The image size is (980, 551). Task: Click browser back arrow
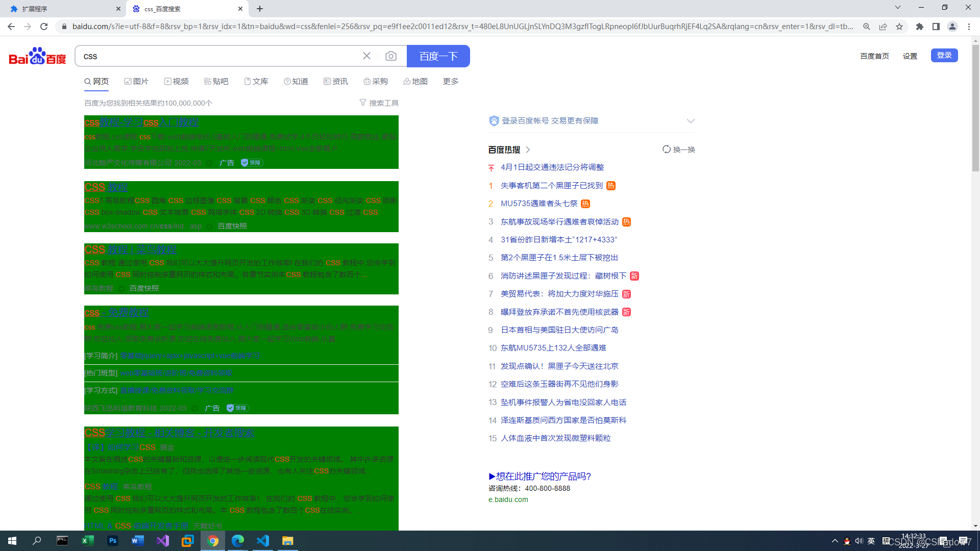pyautogui.click(x=11, y=27)
